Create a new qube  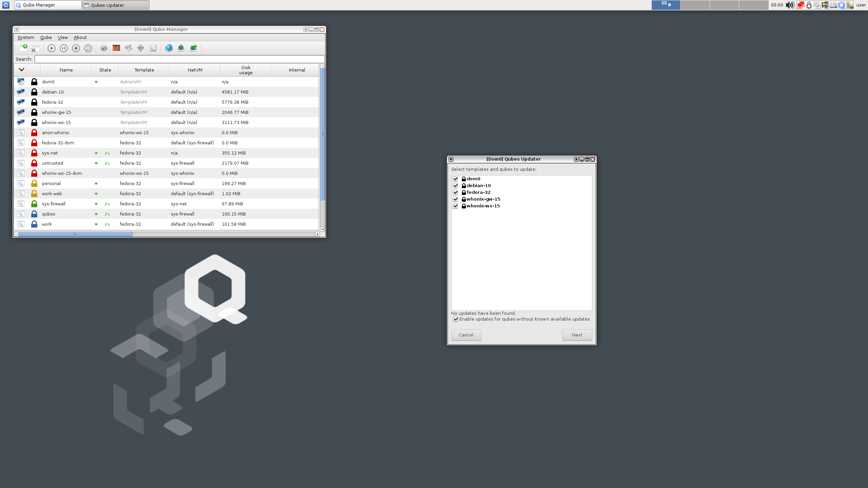24,48
